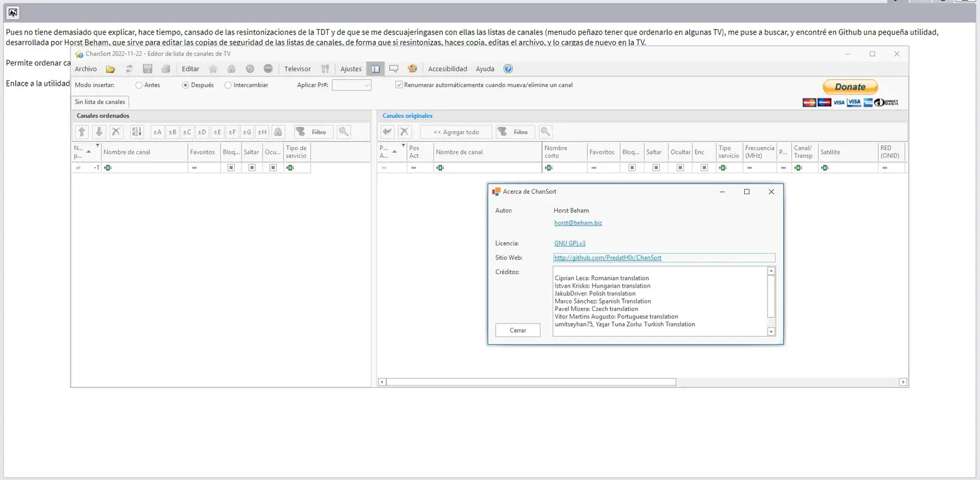Select the Sin lista de canales tab
Viewport: 980px width, 480px height.
pyautogui.click(x=100, y=102)
